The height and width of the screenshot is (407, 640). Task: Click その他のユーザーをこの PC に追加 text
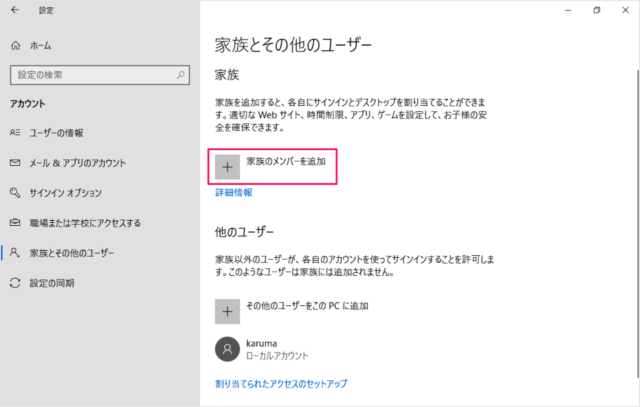tap(308, 305)
